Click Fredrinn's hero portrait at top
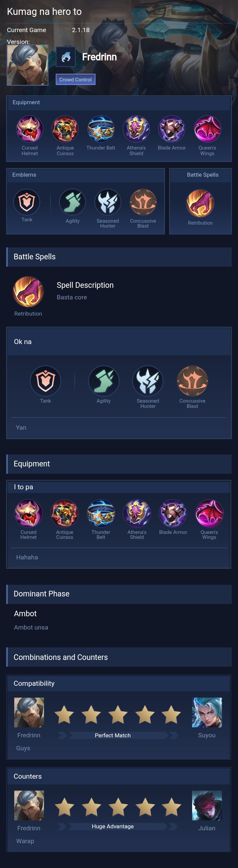 (x=28, y=65)
